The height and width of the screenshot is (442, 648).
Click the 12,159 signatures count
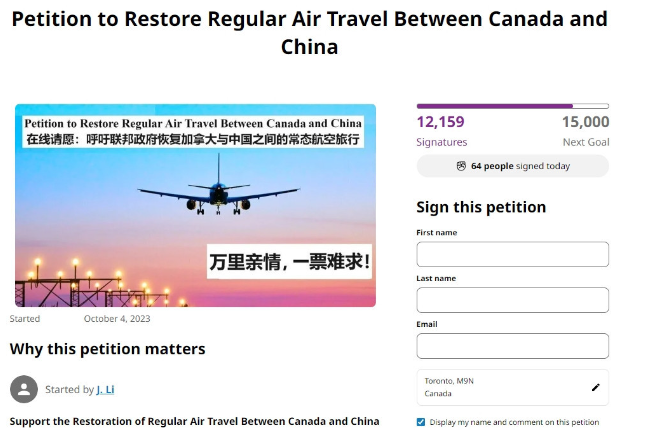441,122
